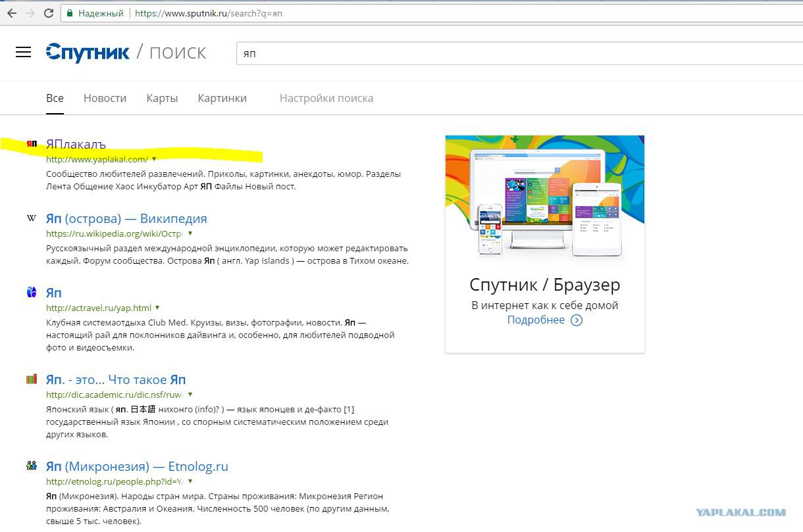This screenshot has height=532, width=803.
Task: Open the hamburger menu next to Спутник
Action: [23, 53]
